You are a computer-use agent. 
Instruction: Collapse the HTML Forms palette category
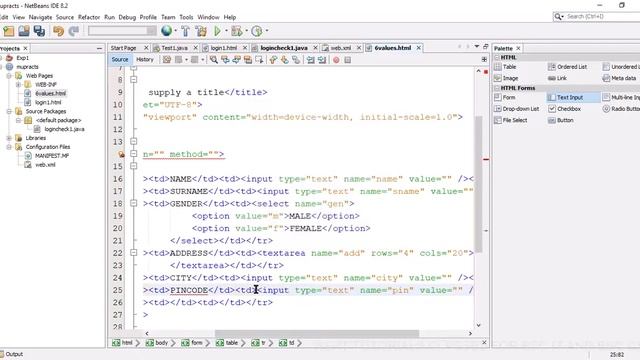pos(497,88)
